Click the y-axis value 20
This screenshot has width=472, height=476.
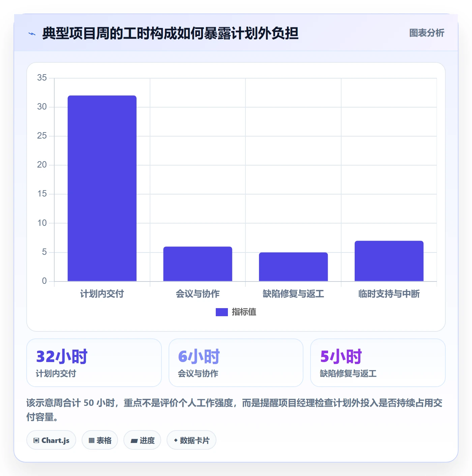(42, 165)
